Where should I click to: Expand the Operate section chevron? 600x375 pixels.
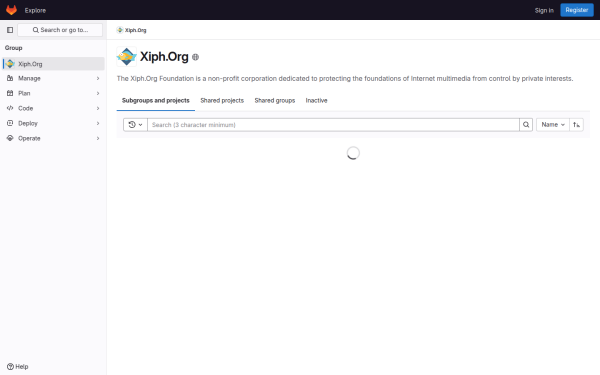(x=98, y=138)
